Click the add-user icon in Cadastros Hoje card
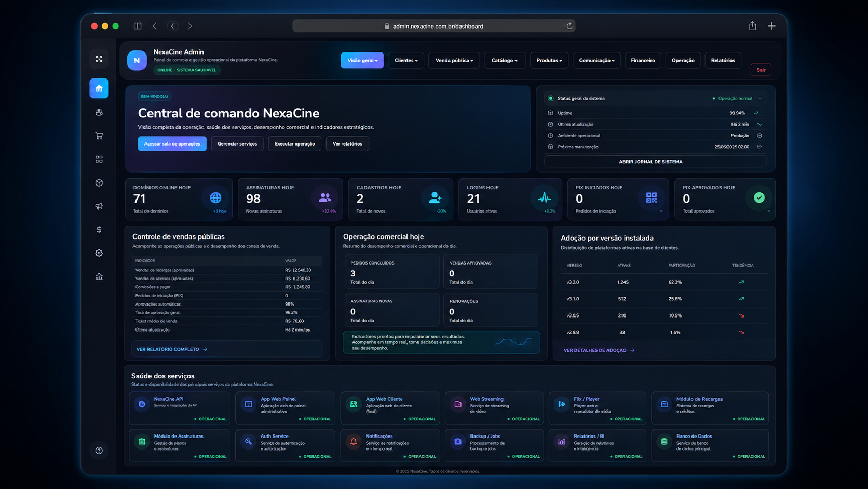The image size is (868, 489). pos(435,197)
